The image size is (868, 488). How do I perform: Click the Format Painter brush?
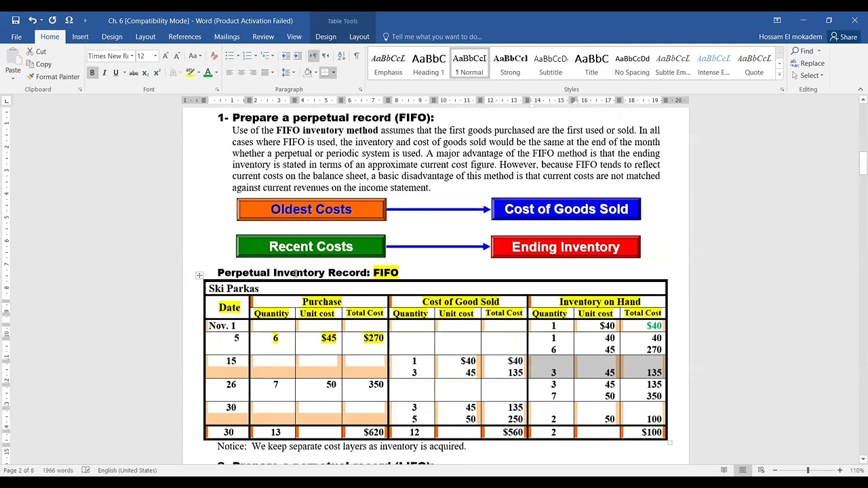tap(31, 77)
